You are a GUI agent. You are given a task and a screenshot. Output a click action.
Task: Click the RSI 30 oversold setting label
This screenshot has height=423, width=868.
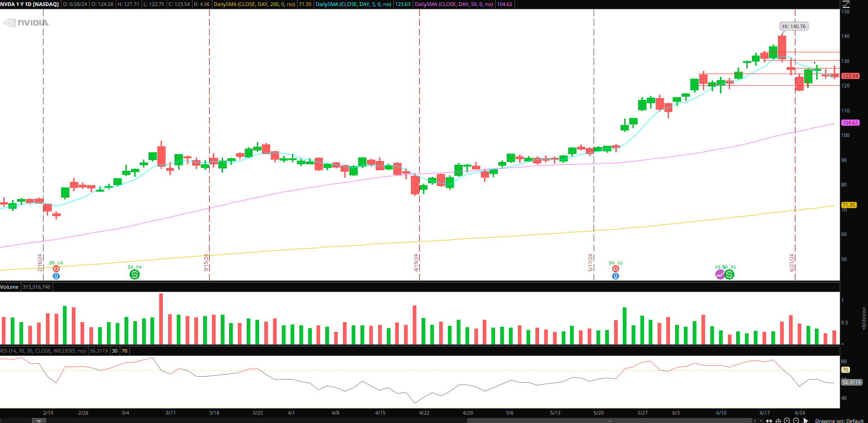pyautogui.click(x=115, y=351)
